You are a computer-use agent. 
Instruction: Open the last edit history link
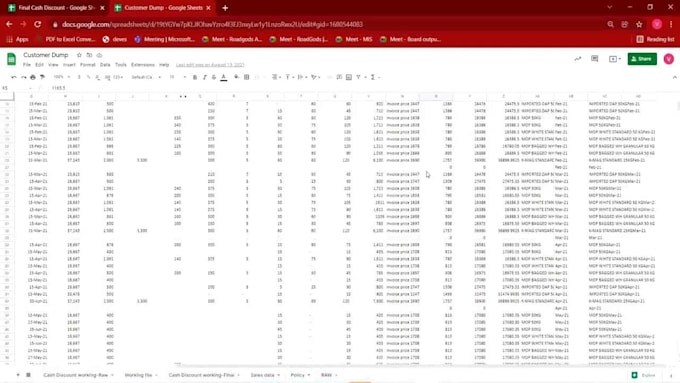[210, 65]
